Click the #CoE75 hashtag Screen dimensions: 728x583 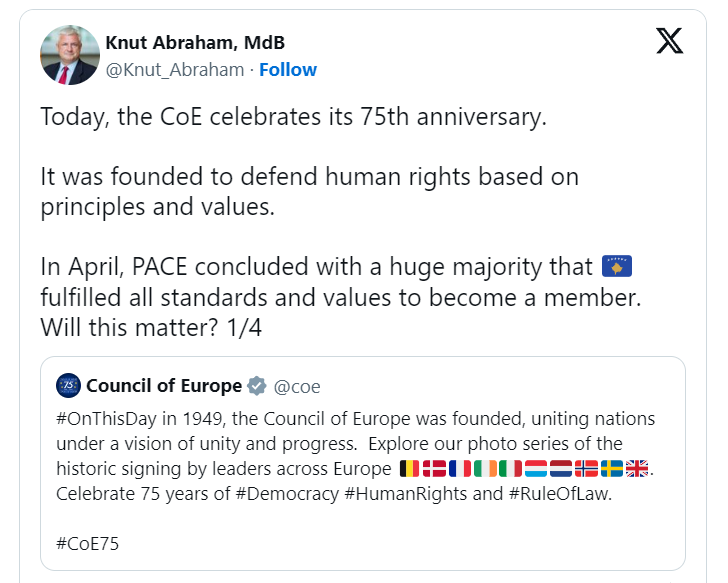(x=87, y=543)
